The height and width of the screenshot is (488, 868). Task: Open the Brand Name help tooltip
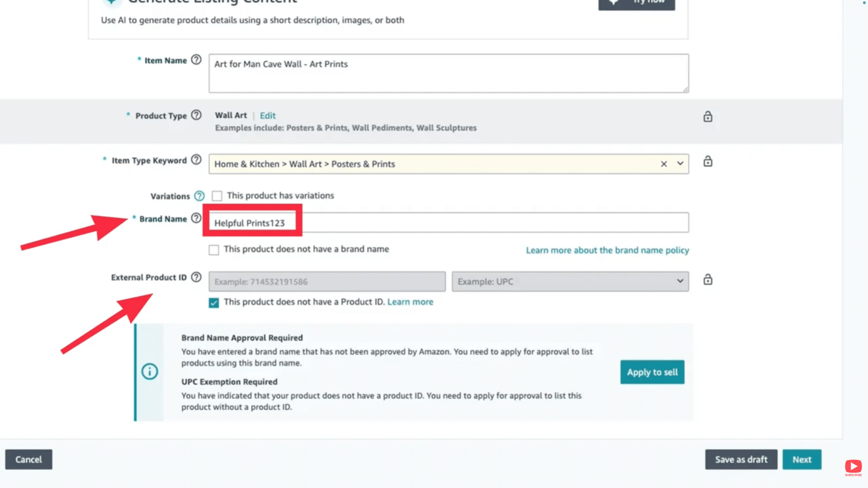click(x=195, y=218)
